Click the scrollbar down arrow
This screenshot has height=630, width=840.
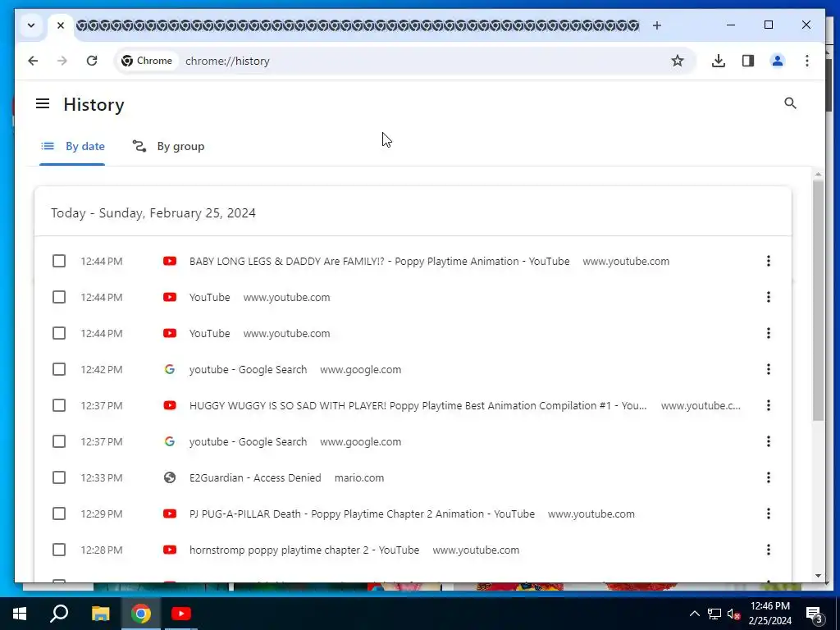818,576
